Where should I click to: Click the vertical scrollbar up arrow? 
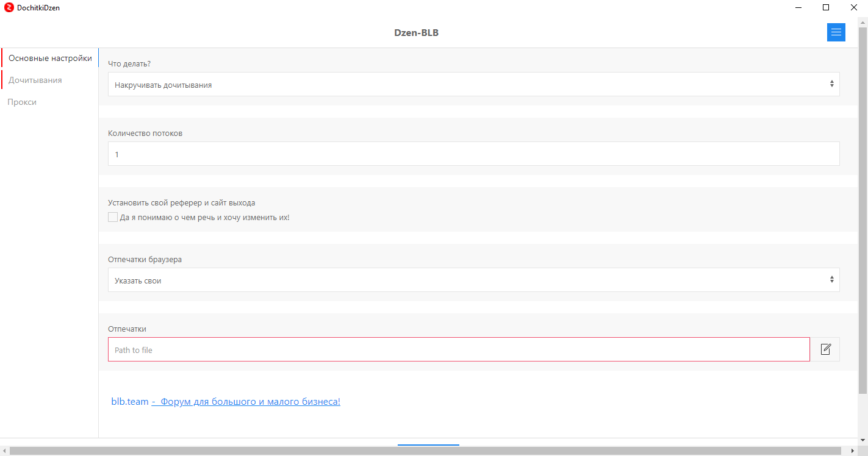click(863, 23)
